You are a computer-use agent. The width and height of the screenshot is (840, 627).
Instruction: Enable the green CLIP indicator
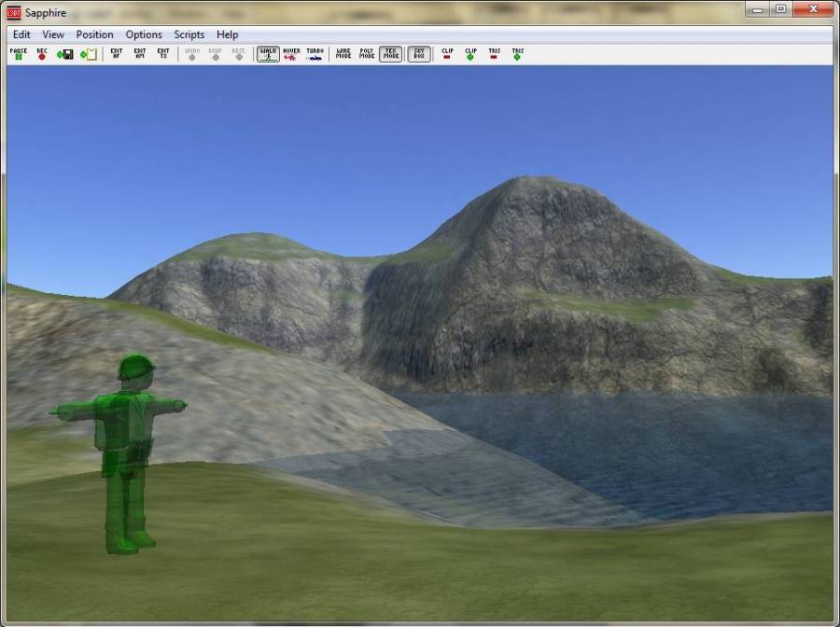(470, 53)
